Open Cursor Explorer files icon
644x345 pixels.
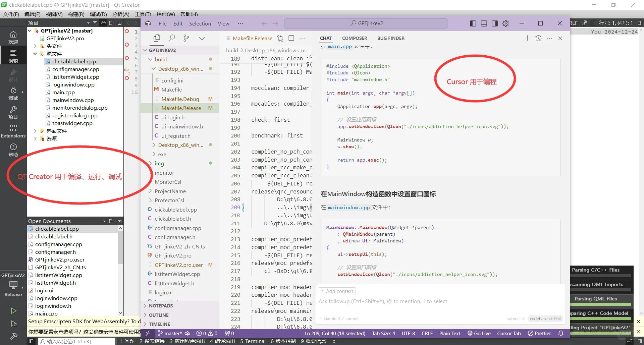click(x=157, y=38)
